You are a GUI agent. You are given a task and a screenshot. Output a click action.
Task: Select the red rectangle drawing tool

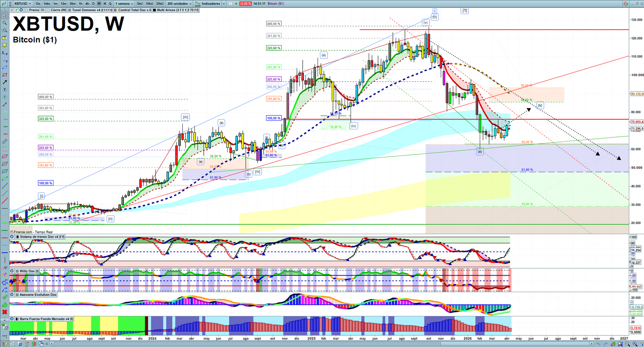[x=4, y=75]
